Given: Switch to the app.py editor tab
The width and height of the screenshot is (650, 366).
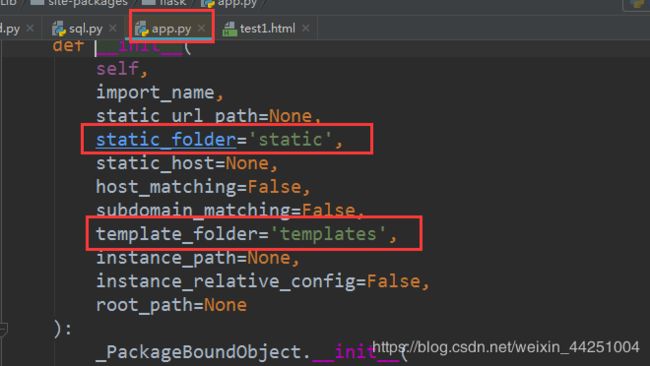Looking at the screenshot, I should tap(171, 29).
